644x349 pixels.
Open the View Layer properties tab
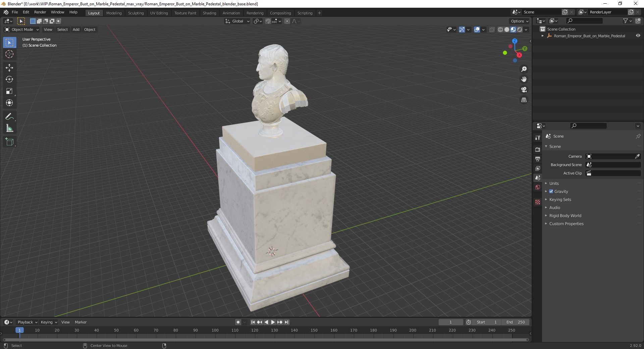(538, 168)
